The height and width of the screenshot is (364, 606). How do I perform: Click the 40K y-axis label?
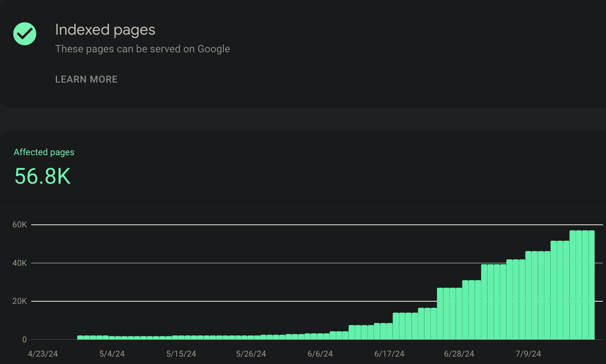tap(20, 263)
